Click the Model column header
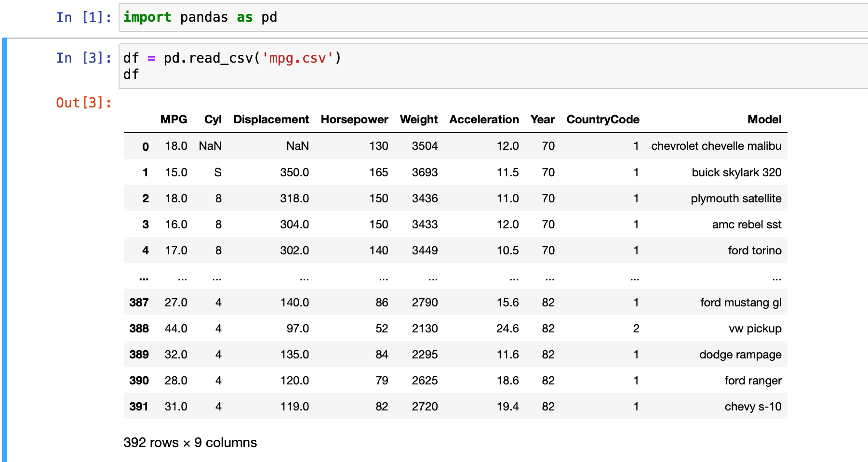Screen dimensions: 868x462 764,119
